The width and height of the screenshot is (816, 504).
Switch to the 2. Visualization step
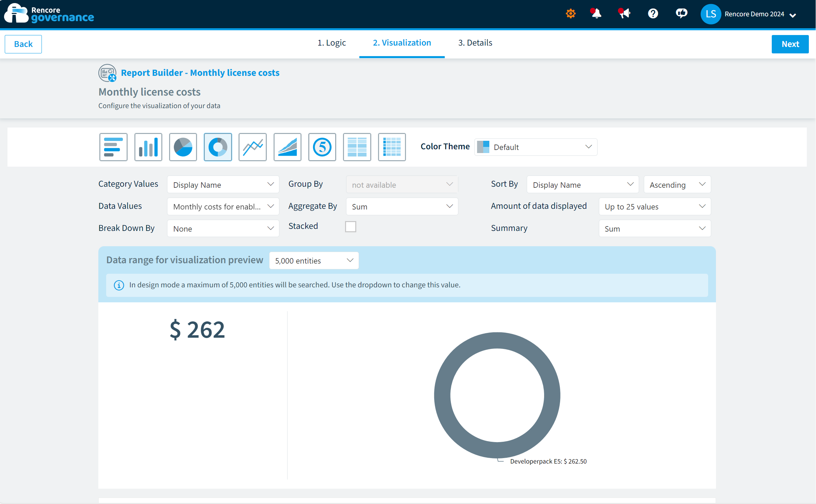point(402,43)
